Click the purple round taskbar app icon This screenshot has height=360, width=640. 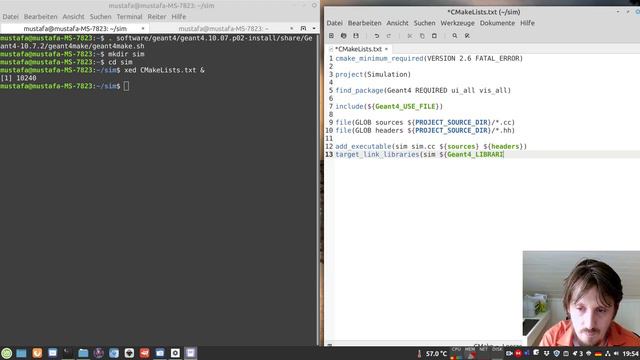coord(98,353)
